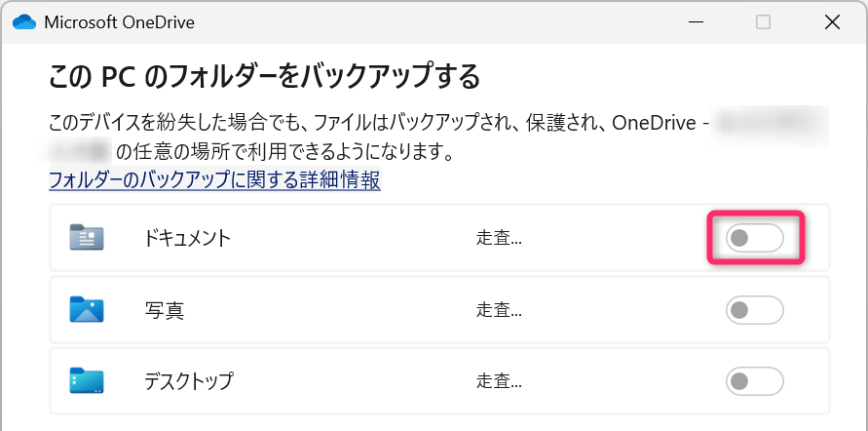Select the デスクトップ folder label
The height and width of the screenshot is (431, 868).
tap(188, 380)
